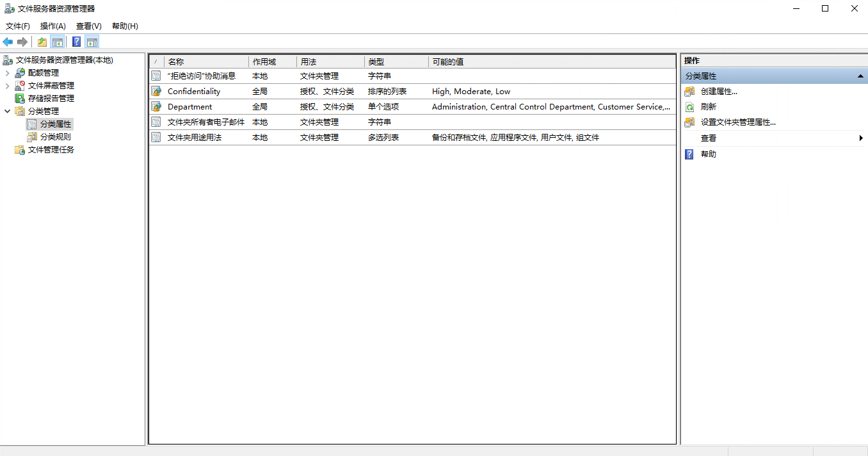
Task: Click the 文件屏蔽管理 tree icon
Action: [x=20, y=86]
